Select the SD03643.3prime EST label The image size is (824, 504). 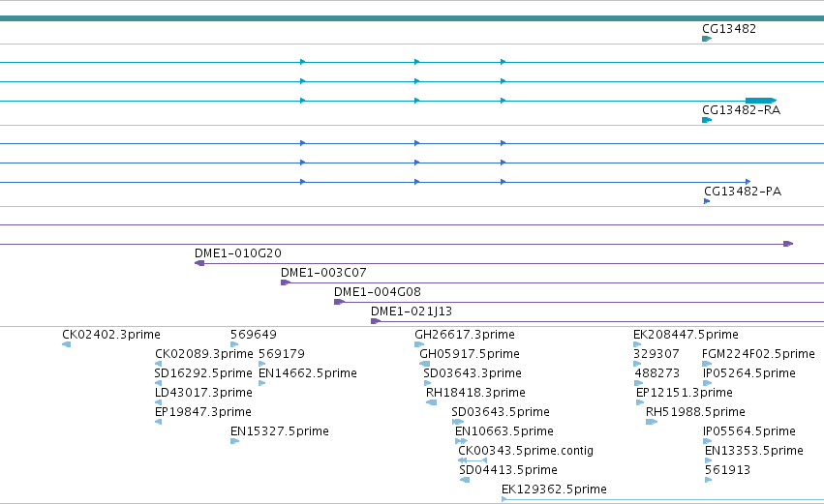tap(473, 373)
